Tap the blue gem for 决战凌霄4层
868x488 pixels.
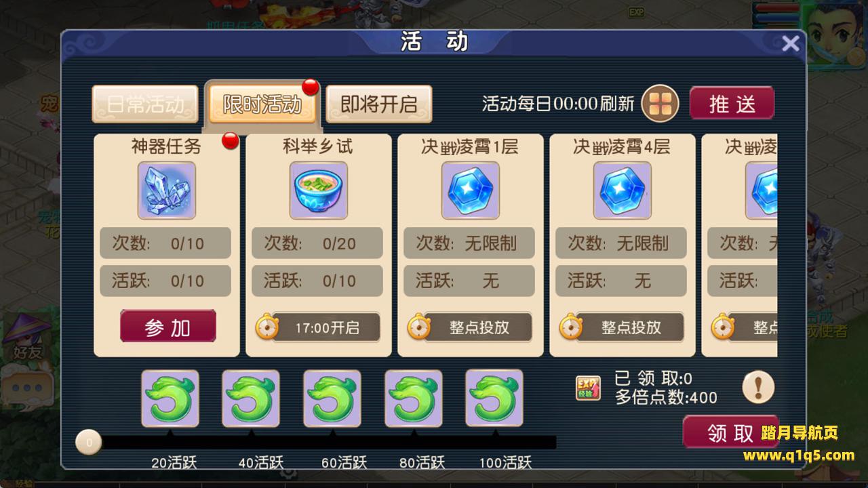click(x=623, y=190)
